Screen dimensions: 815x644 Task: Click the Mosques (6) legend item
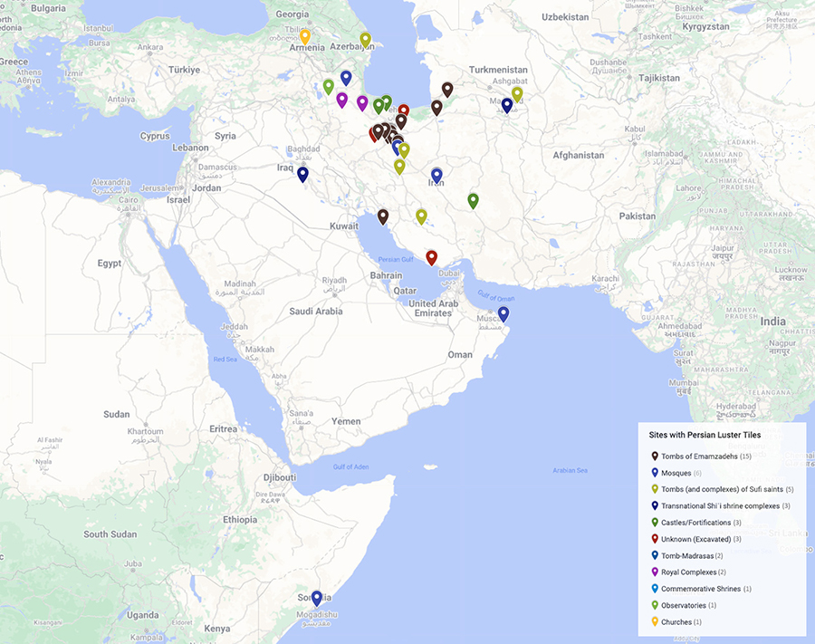(676, 472)
